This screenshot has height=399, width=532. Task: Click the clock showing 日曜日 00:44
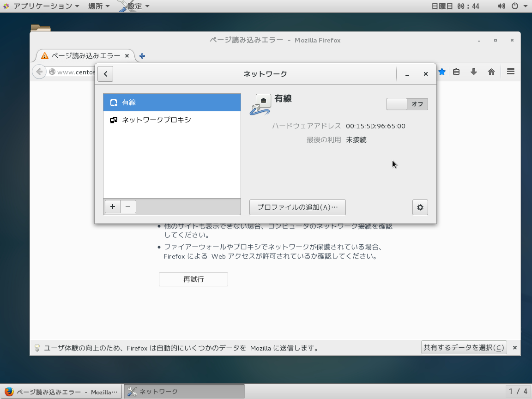pyautogui.click(x=455, y=6)
